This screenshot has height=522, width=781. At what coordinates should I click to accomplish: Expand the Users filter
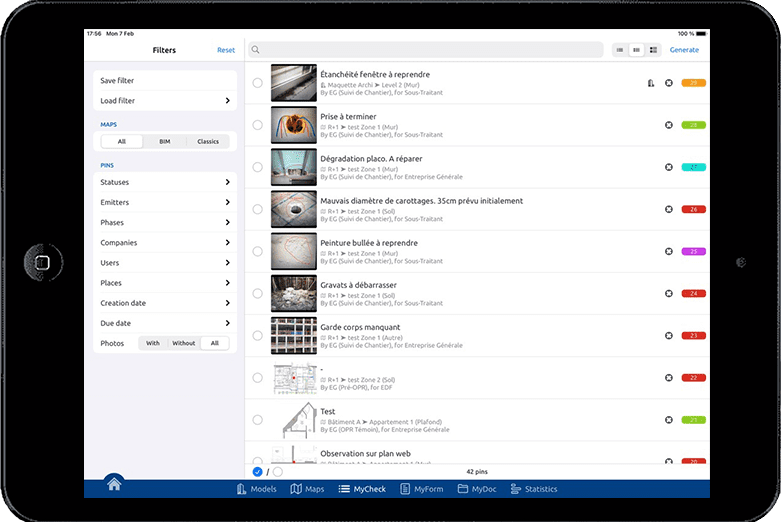(165, 263)
